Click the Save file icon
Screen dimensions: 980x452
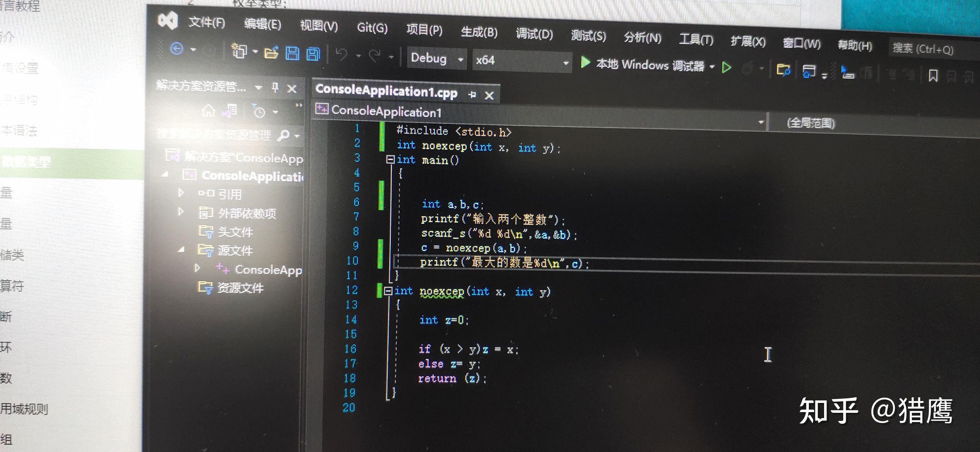pos(293,53)
